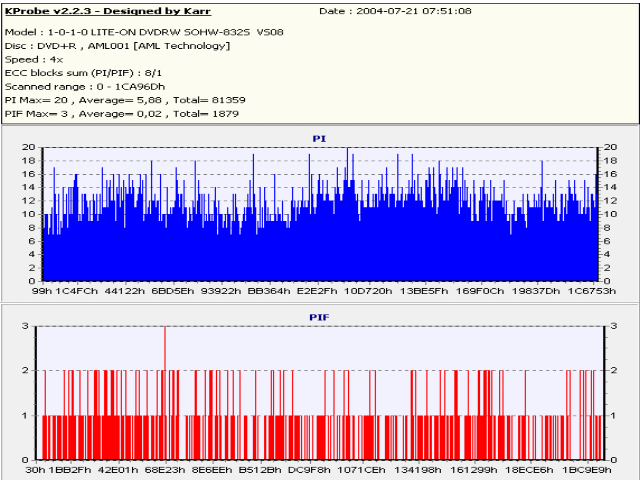Click the 161299h label on PIF axis
Viewport: 640px width, 480px height.
click(x=473, y=470)
